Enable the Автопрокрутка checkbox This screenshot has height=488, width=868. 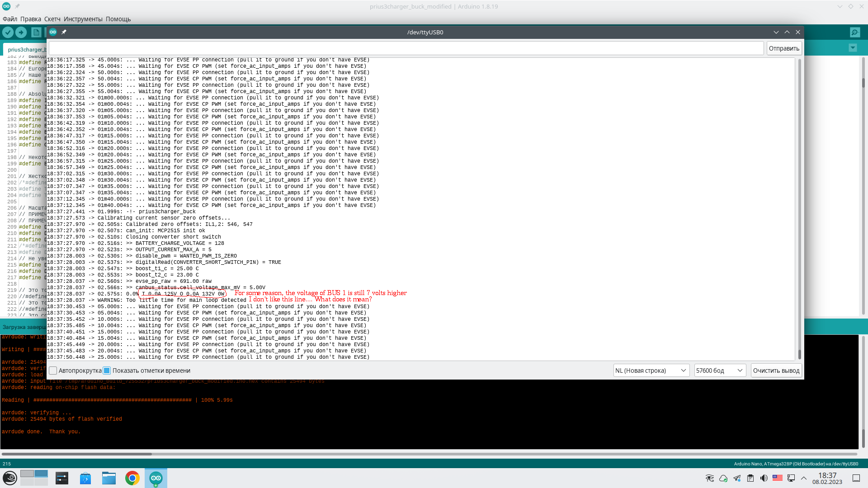pos(53,371)
